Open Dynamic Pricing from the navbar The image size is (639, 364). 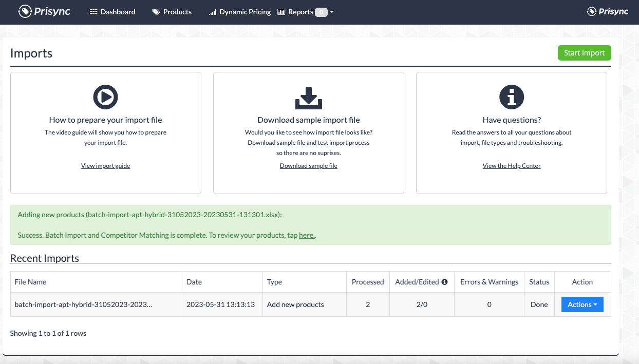tap(240, 12)
